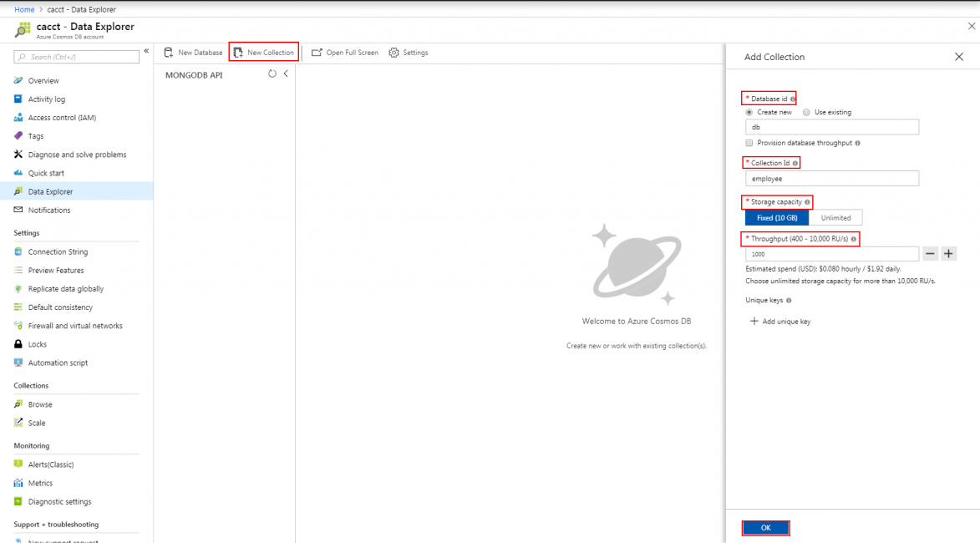Click Open Full Screen in toolbar
The width and height of the screenshot is (980, 543).
pyautogui.click(x=345, y=53)
